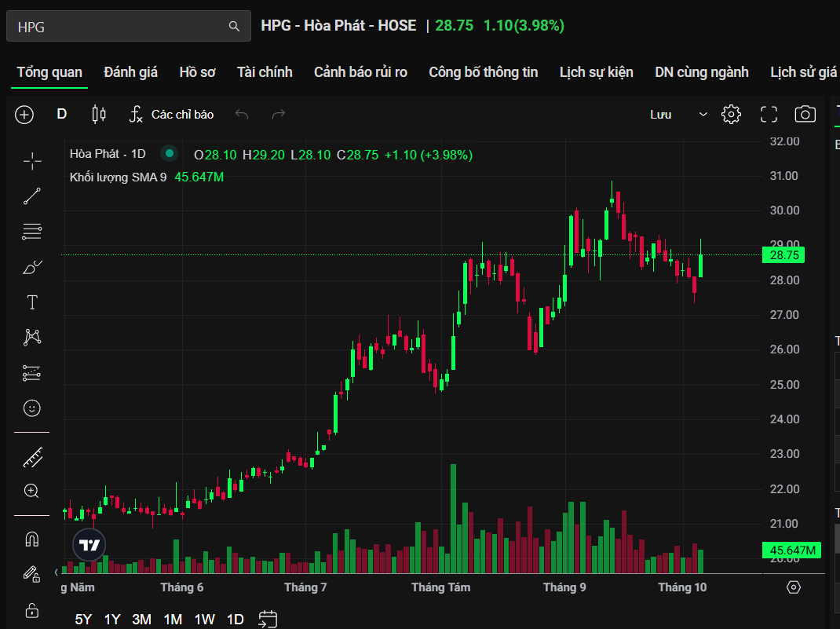Image resolution: width=840 pixels, height=629 pixels.
Task: Click the zoom in magnifier tool
Action: (x=32, y=492)
